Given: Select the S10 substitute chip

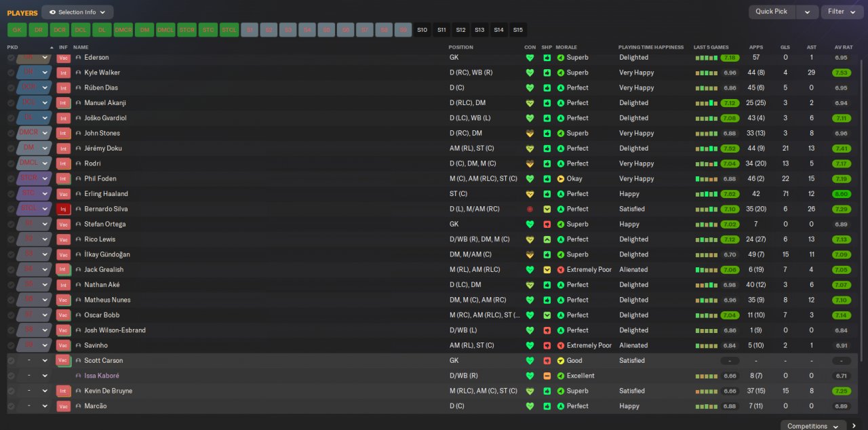Looking at the screenshot, I should pyautogui.click(x=422, y=30).
